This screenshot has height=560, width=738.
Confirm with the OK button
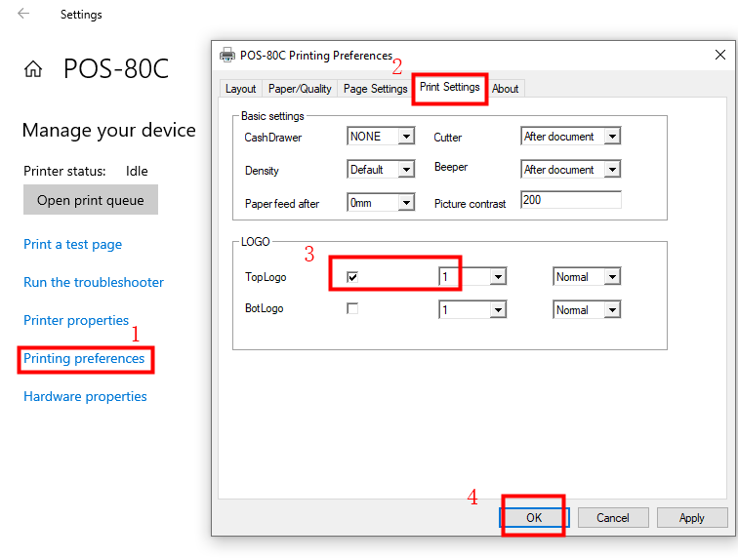(x=534, y=518)
